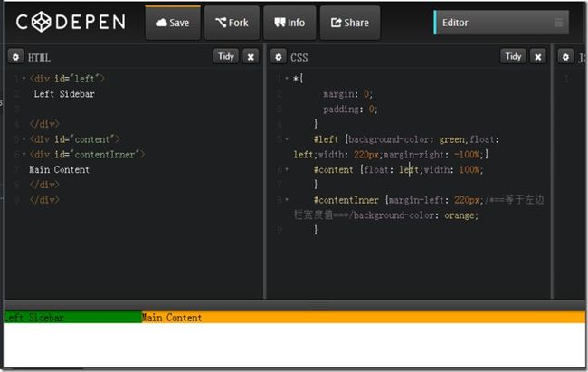Collapse CSS fold arrow at * rule
This screenshot has width=588, height=372.
[287, 79]
